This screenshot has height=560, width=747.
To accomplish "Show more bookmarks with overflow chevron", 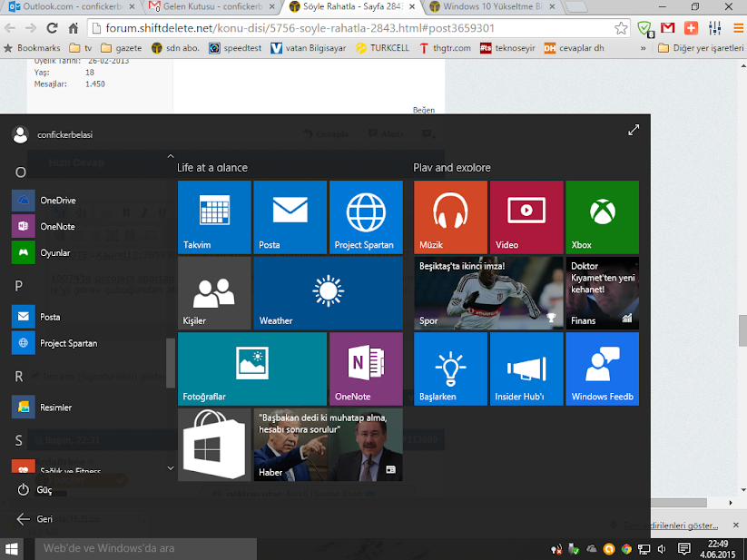I will click(644, 48).
